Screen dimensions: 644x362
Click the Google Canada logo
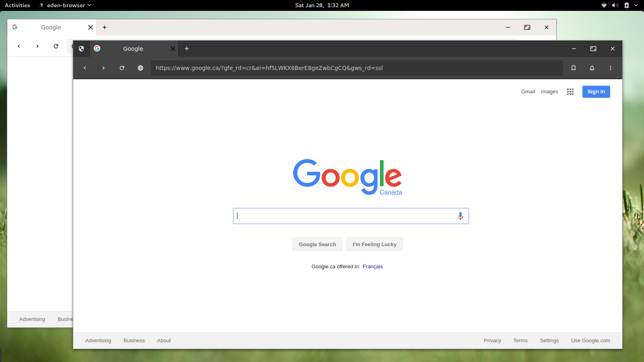pyautogui.click(x=348, y=177)
